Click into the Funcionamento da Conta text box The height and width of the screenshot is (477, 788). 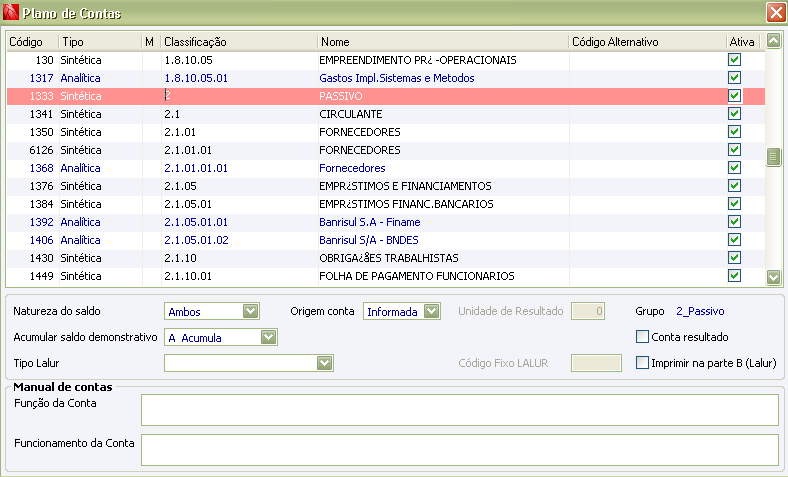coord(460,450)
